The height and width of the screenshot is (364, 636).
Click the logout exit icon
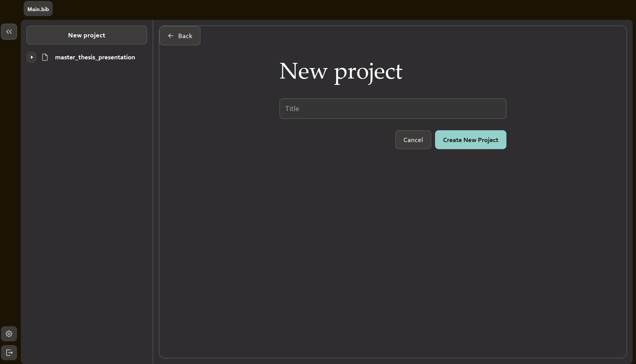click(x=9, y=353)
